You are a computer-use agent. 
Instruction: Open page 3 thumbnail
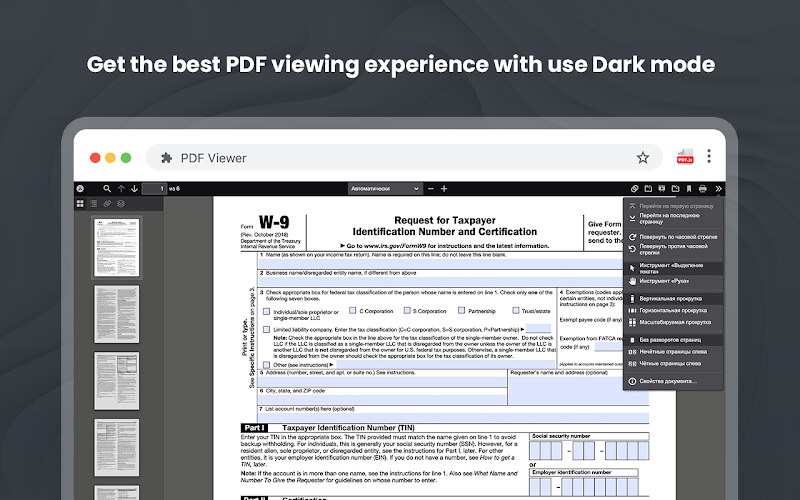[117, 381]
